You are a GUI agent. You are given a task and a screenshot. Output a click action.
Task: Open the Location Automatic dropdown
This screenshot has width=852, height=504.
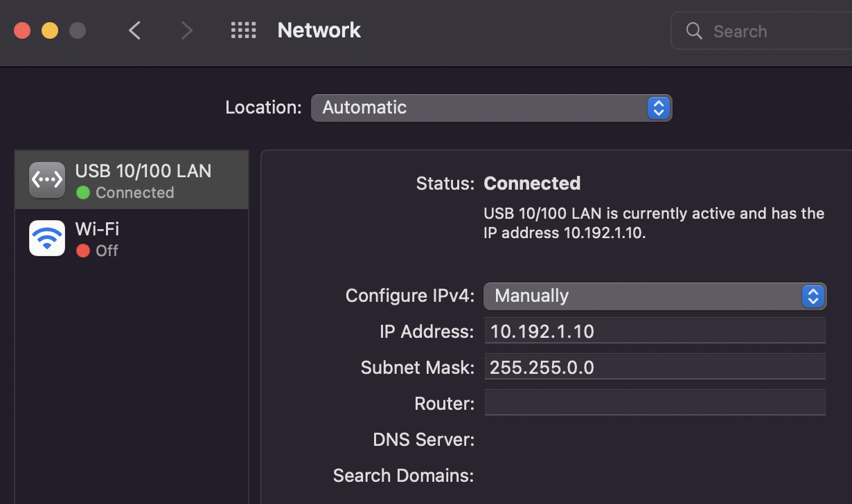click(x=491, y=108)
